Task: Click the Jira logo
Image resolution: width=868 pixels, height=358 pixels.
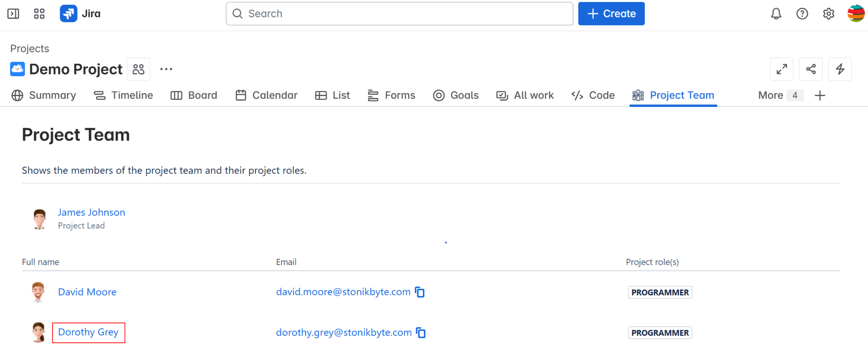Action: click(80, 14)
